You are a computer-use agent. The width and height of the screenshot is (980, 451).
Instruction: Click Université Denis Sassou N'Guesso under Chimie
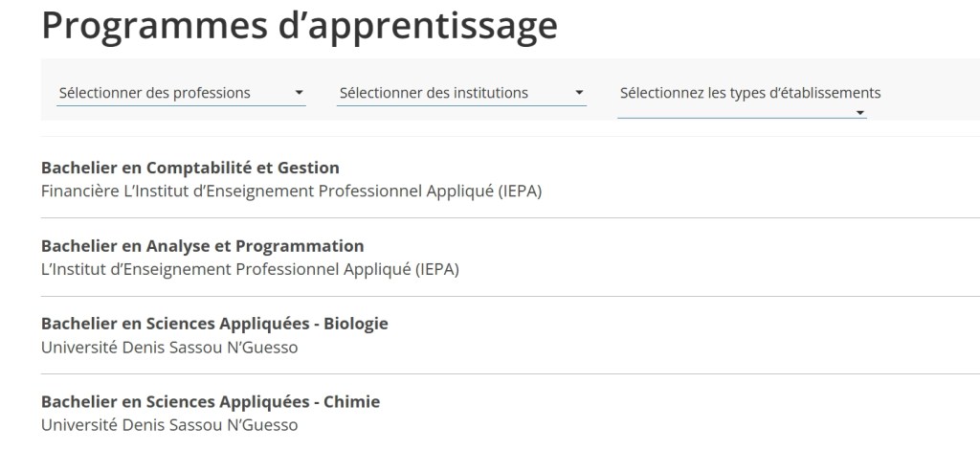tap(169, 424)
